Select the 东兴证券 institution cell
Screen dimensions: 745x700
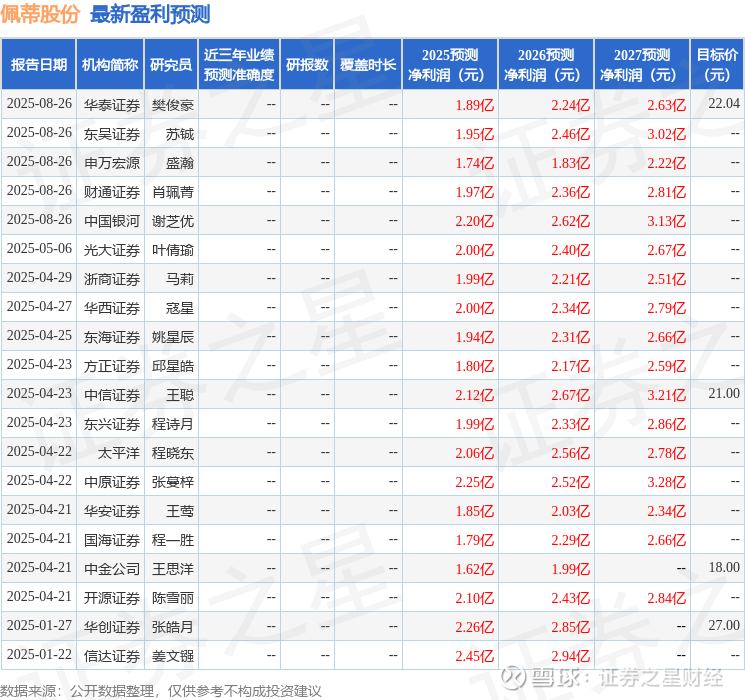[x=112, y=424]
